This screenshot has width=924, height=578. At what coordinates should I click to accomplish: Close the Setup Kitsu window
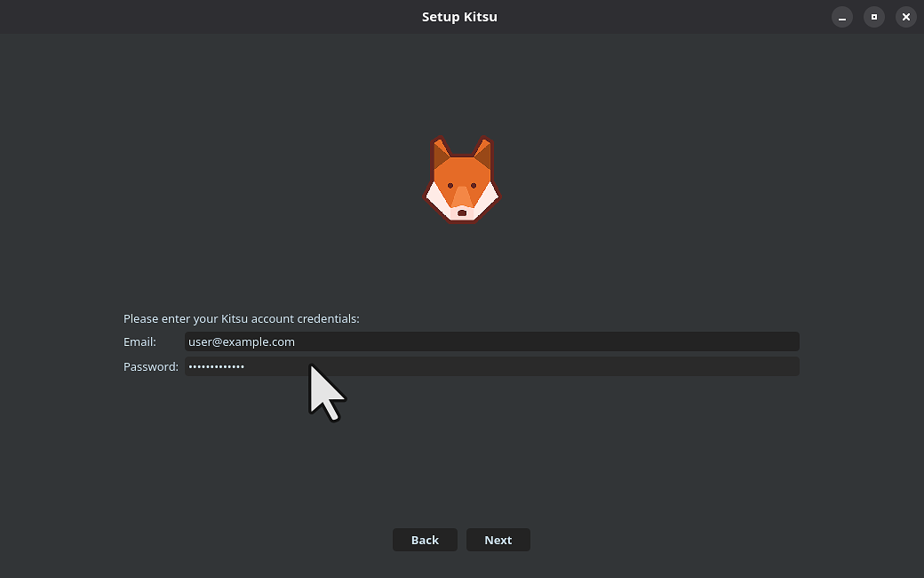click(905, 17)
